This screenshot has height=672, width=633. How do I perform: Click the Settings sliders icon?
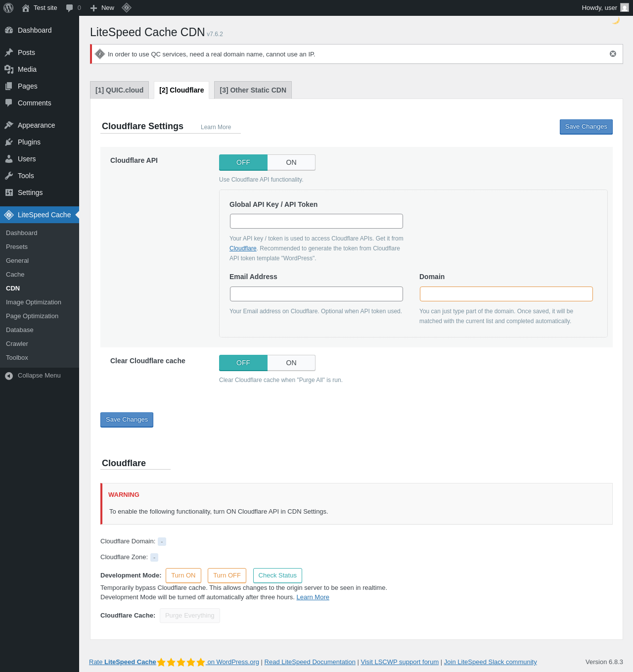(x=9, y=192)
